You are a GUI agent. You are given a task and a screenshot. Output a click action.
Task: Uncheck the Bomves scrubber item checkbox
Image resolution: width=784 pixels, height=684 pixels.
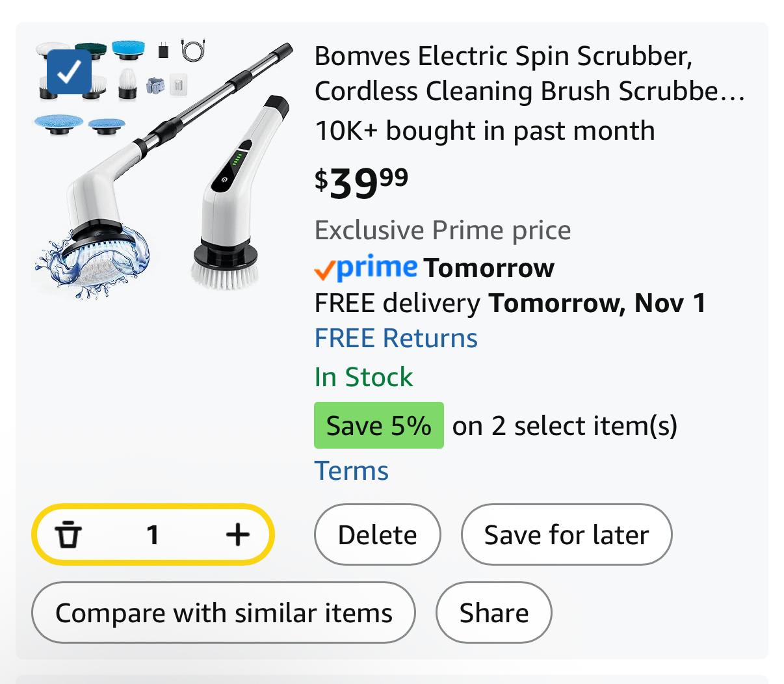coord(69,72)
